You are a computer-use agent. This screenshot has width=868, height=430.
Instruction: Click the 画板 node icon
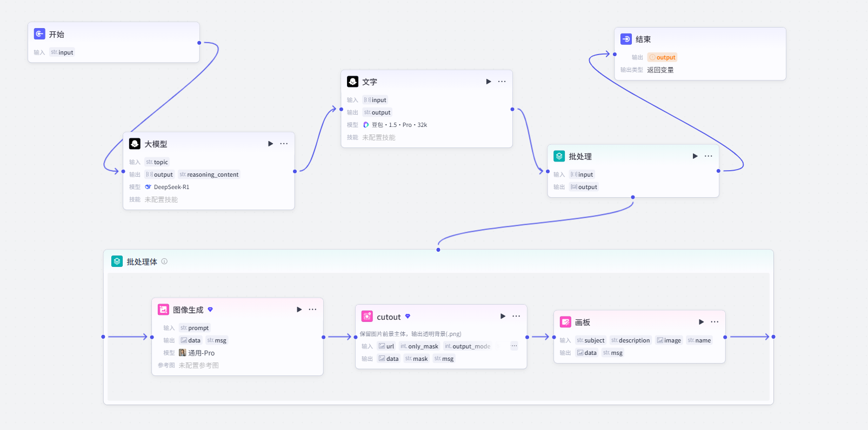tap(565, 322)
